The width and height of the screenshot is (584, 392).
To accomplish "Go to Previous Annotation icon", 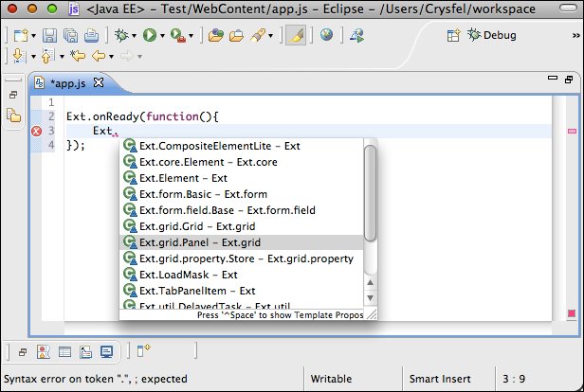I will [47, 56].
